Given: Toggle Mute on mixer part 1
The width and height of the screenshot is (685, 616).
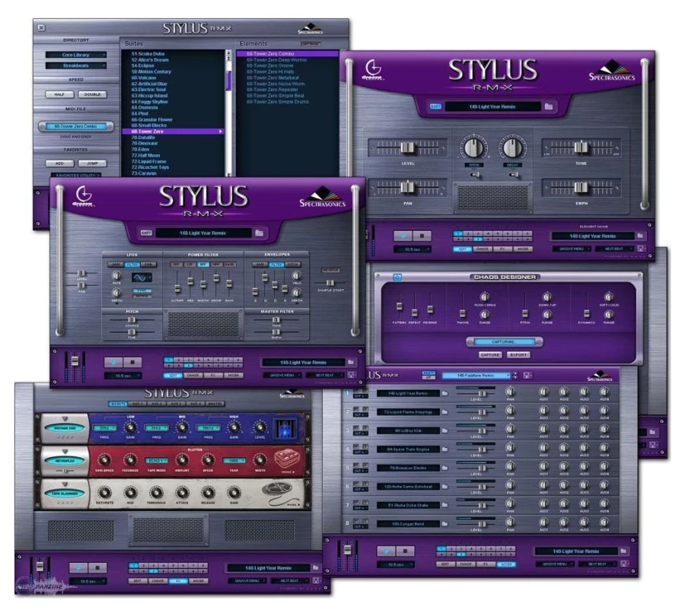Looking at the screenshot, I should click(357, 390).
